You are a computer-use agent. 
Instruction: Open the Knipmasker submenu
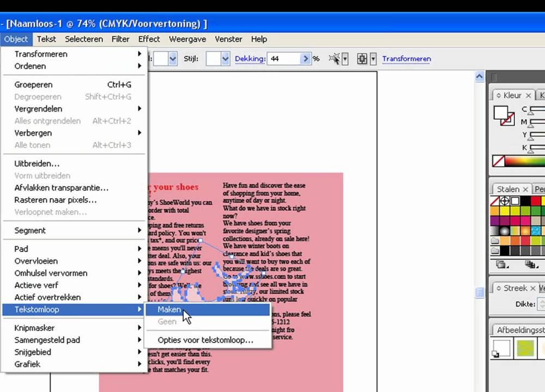(74, 328)
